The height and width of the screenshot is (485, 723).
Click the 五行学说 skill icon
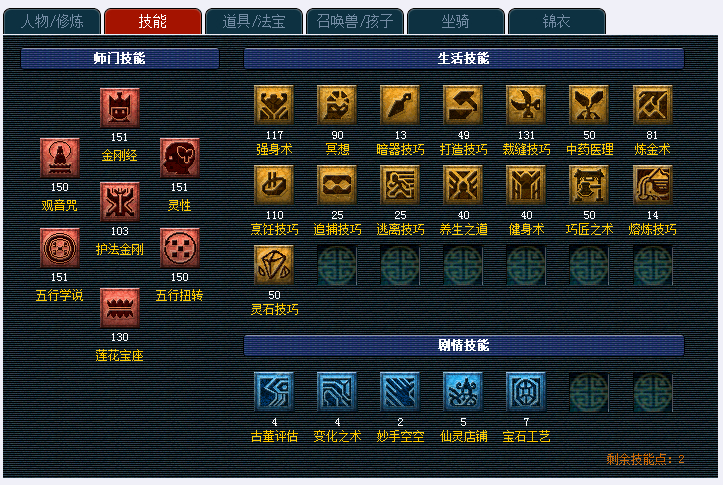59,248
